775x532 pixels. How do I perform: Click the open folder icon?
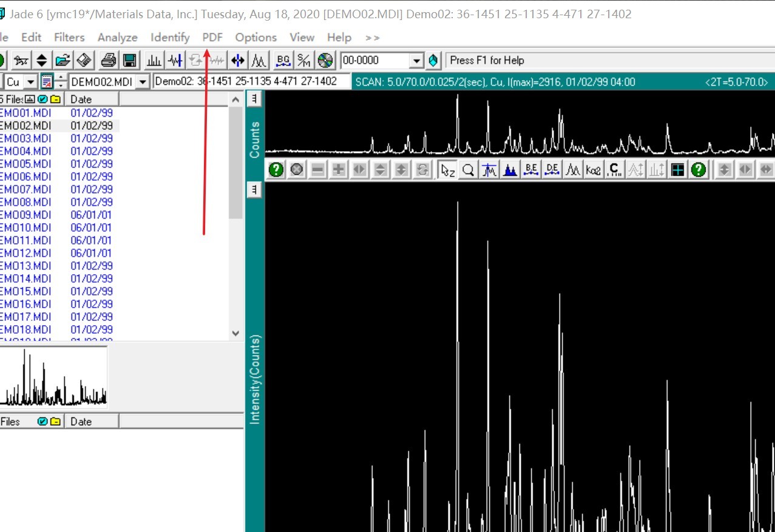pyautogui.click(x=62, y=60)
